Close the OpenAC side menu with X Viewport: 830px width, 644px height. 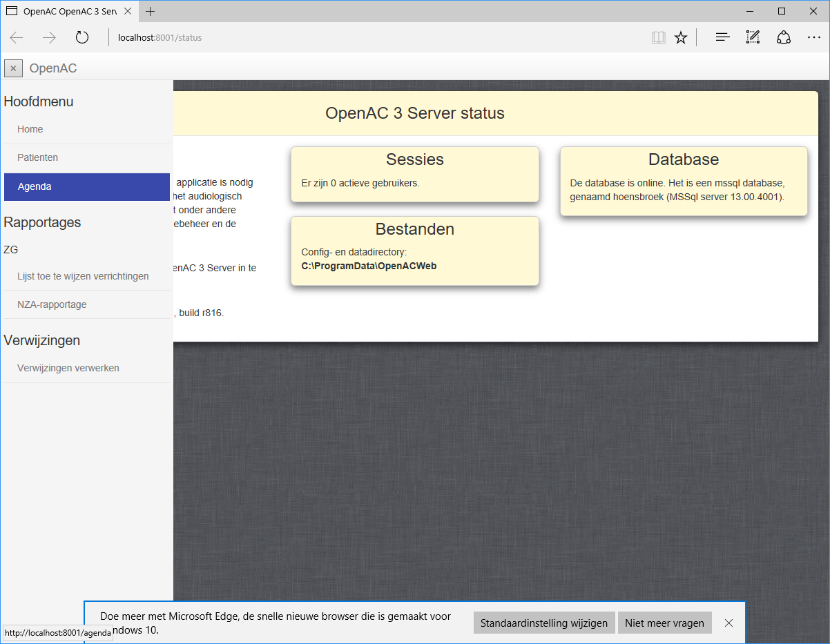coord(13,68)
